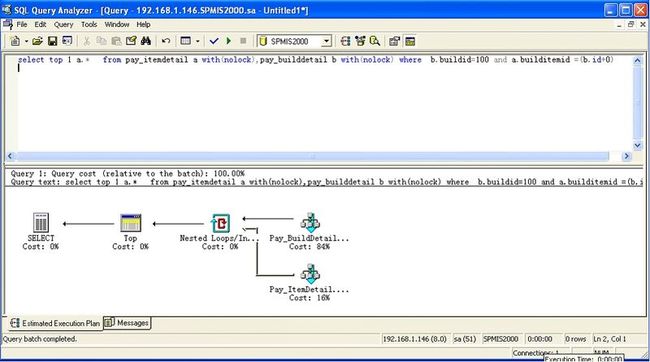Click the 'Cost: 84%' label under Pay_BuildDetail

point(309,247)
